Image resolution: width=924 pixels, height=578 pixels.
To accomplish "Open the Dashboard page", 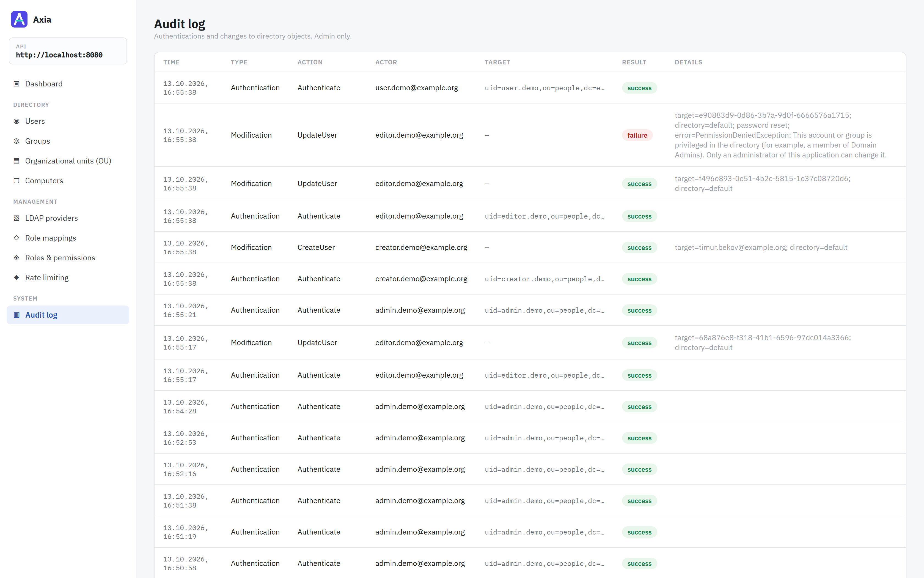I will pyautogui.click(x=68, y=84).
